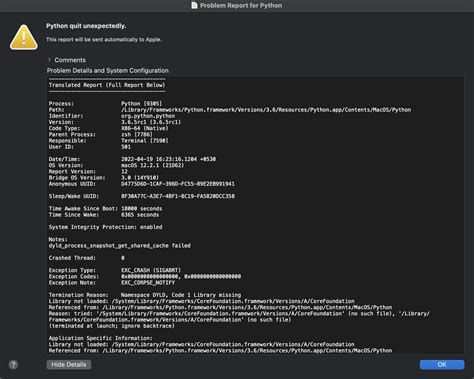The image size is (474, 379).
Task: Click 'System Integrity Protection: enabled' line
Action: pyautogui.click(x=105, y=227)
